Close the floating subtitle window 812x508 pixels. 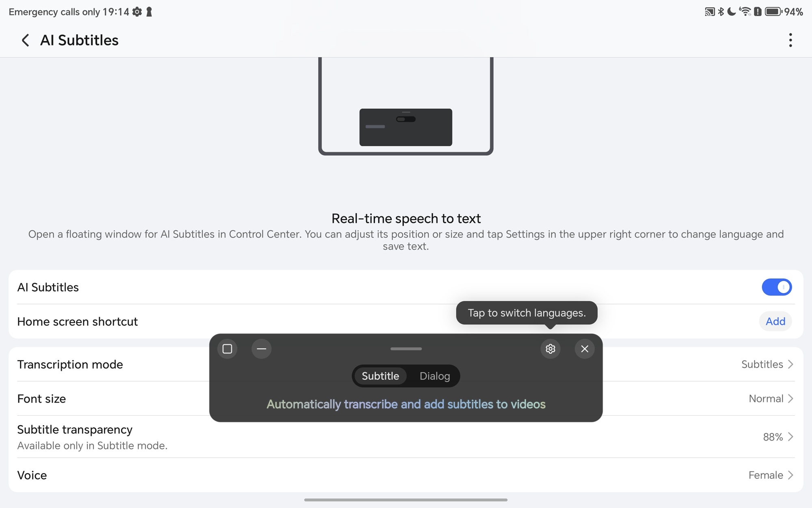tap(585, 349)
